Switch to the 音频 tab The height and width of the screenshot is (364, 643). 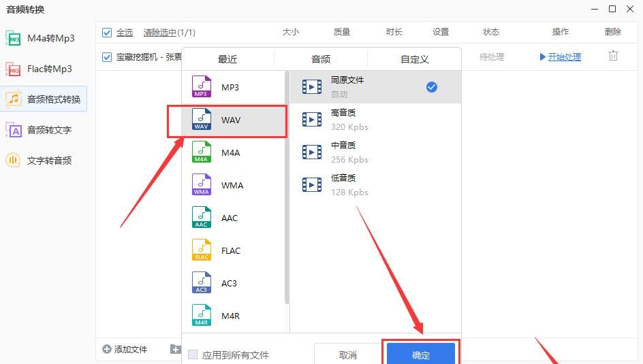point(321,59)
